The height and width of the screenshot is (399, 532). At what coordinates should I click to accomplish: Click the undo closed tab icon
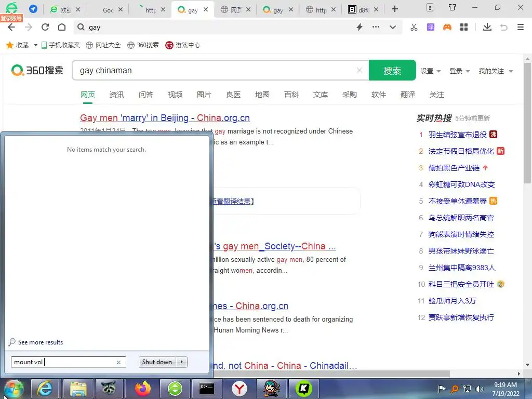[504, 27]
